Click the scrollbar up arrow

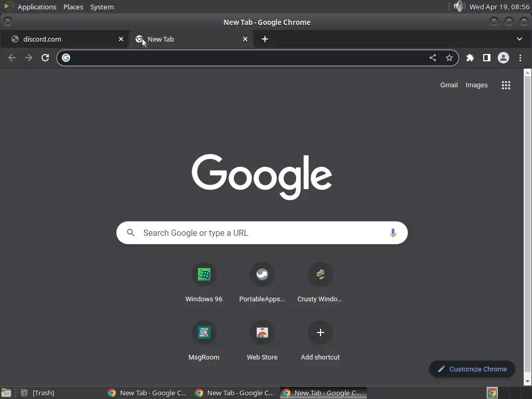[x=527, y=72]
